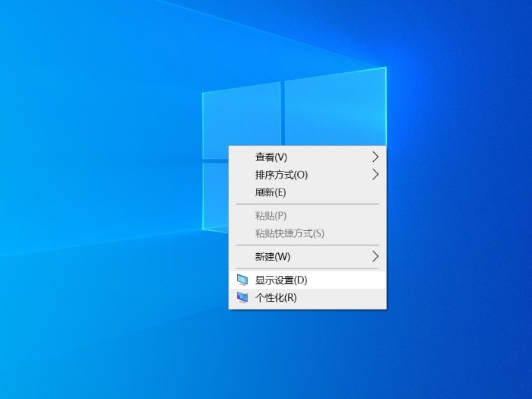Open 显示设置(D) from the context menu
Screen dimensions: 532x399
point(307,280)
